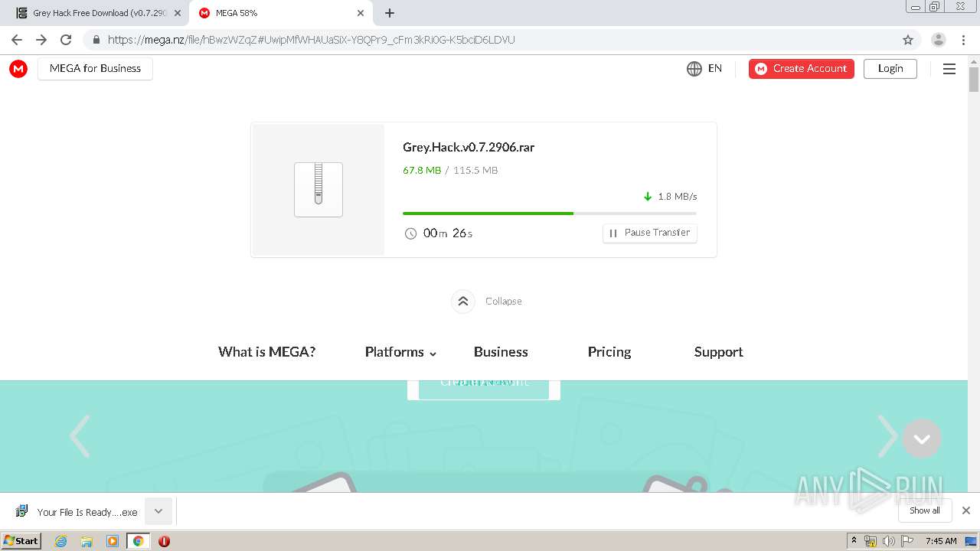Click the download progress bar
The width and height of the screenshot is (980, 551).
tap(550, 214)
